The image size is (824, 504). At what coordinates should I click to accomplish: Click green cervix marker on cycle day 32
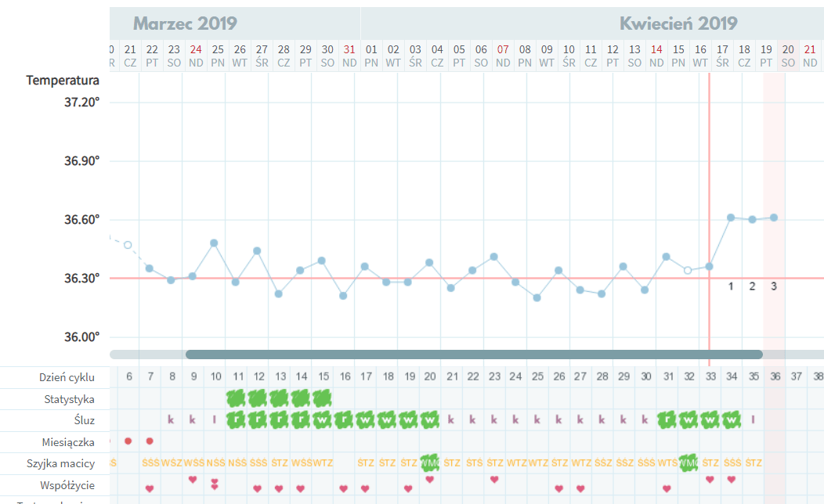click(688, 463)
